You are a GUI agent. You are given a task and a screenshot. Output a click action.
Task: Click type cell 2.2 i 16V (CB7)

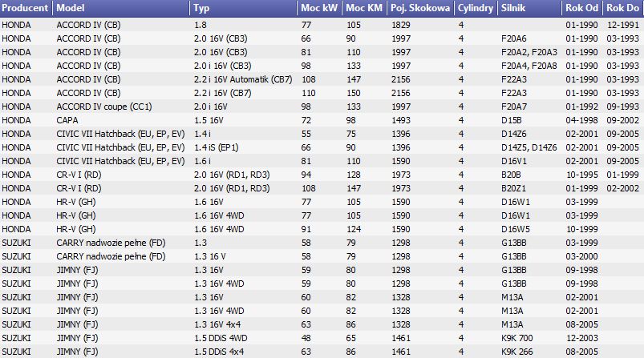click(223, 93)
